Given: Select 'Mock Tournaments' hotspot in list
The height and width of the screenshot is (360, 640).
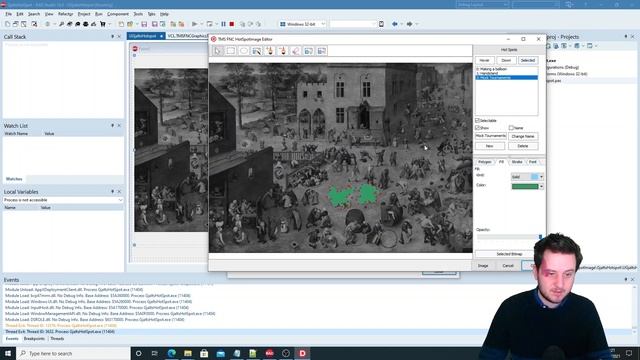Looking at the screenshot, I should click(507, 78).
